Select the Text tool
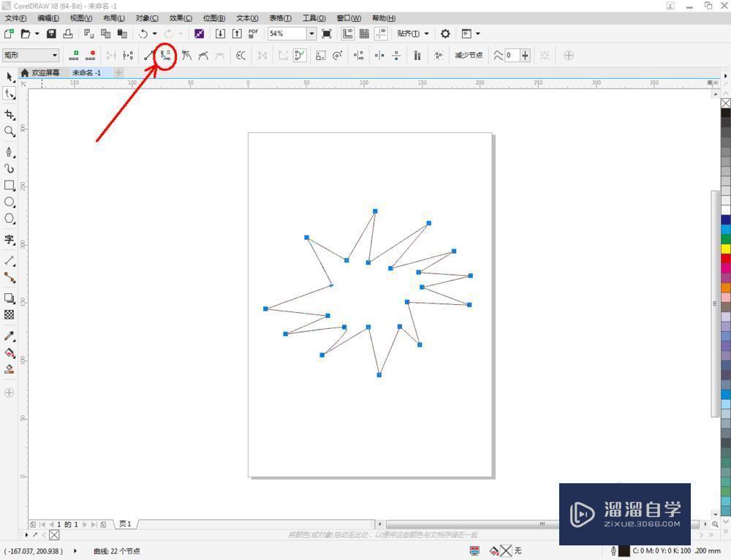Viewport: 731px width, 560px height. click(10, 239)
